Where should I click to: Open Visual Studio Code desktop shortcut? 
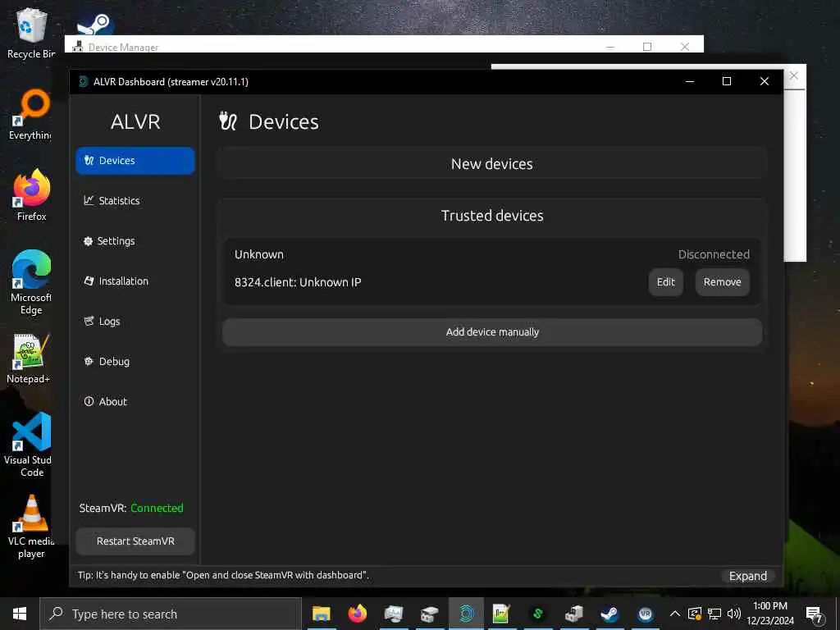pos(30,445)
